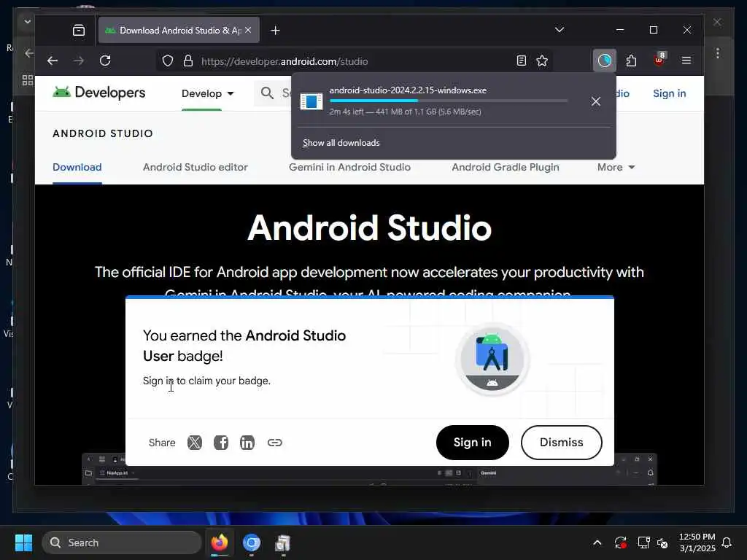
Task: Select the Download tab
Action: (x=77, y=167)
